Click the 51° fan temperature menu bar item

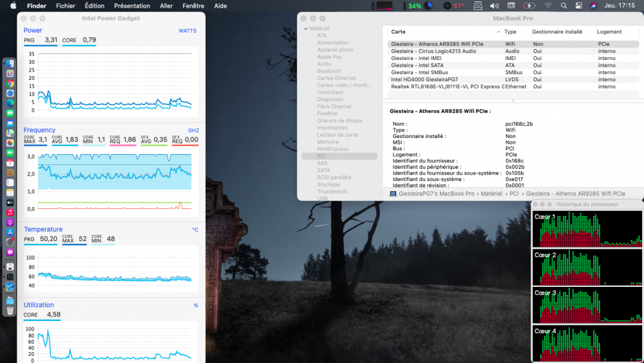pos(453,6)
